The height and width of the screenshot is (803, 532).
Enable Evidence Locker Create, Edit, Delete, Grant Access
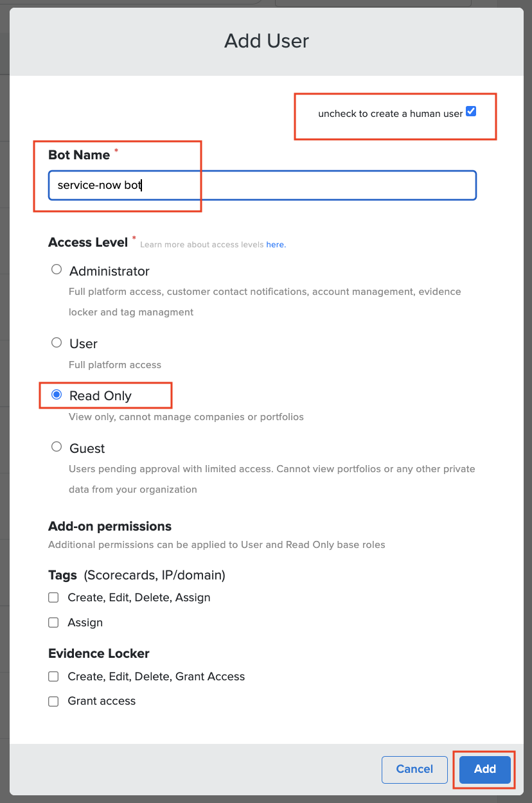click(53, 676)
